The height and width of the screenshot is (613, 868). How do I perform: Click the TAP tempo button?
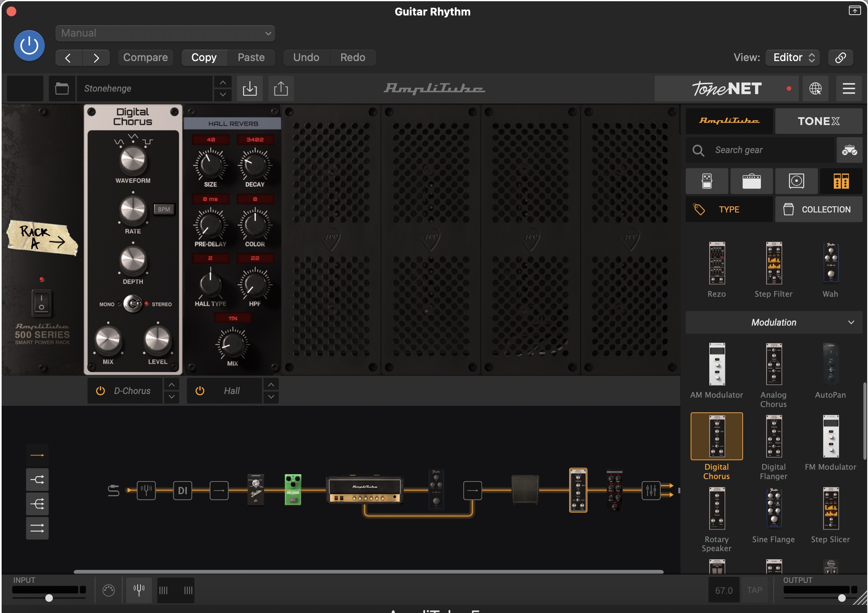(x=754, y=590)
